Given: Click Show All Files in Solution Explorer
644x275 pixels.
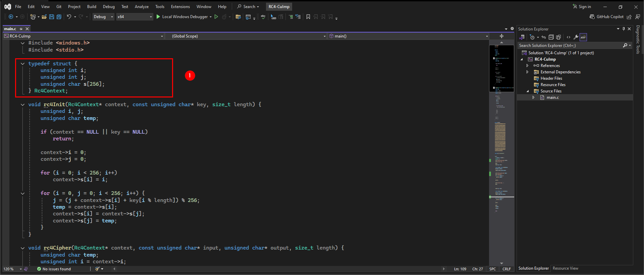Looking at the screenshot, I should [558, 37].
